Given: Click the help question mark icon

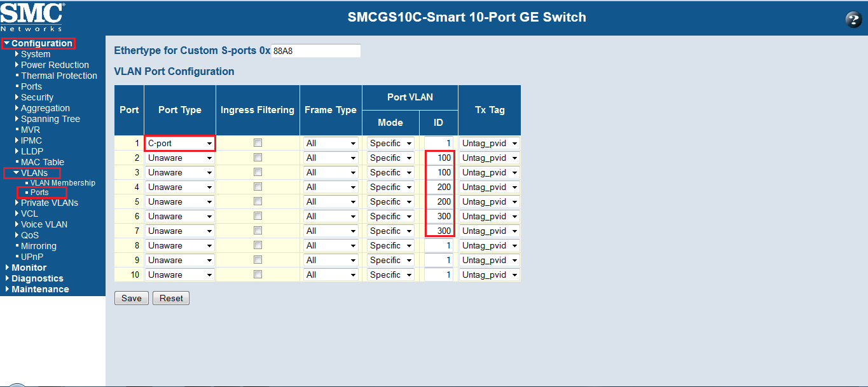Looking at the screenshot, I should [853, 19].
